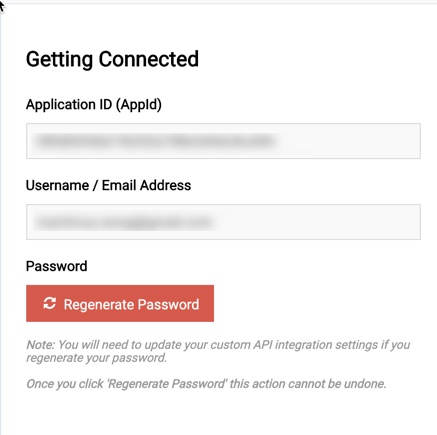Click 'regenerate your password.' on the note's second line

[x=96, y=358]
